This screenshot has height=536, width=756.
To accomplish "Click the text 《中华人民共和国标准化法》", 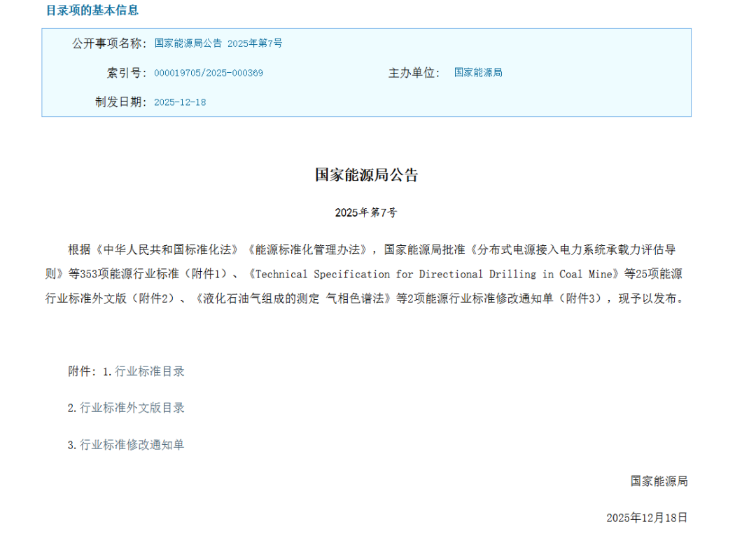I will [167, 250].
